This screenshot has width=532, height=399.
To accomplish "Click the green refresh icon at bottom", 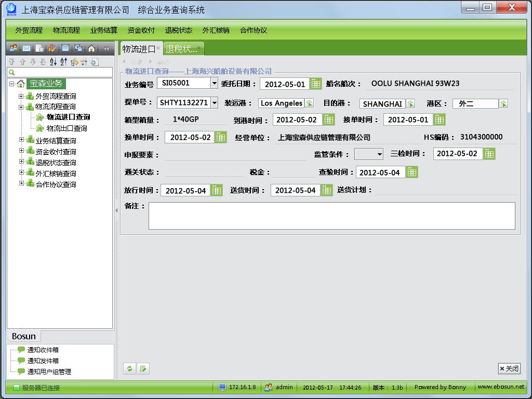I will click(x=129, y=369).
